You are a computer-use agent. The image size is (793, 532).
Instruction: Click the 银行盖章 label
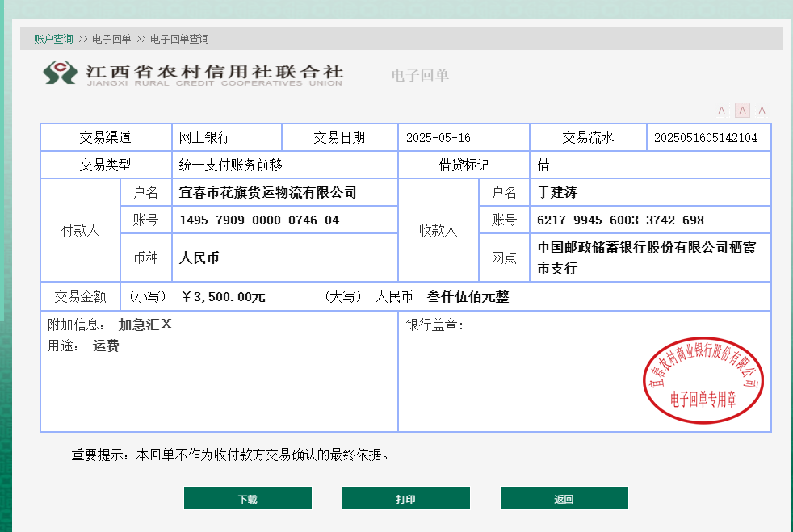coord(435,325)
